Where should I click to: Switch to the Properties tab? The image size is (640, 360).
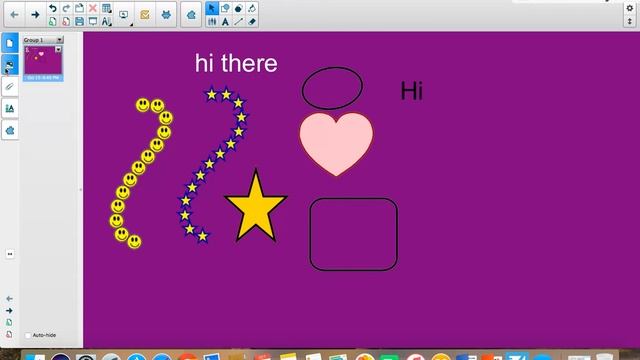tap(10, 108)
